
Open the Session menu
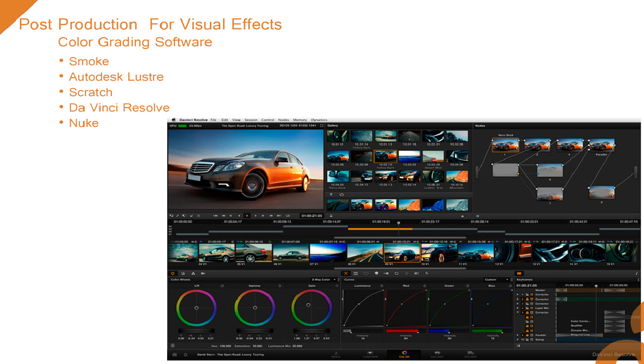[x=251, y=120]
